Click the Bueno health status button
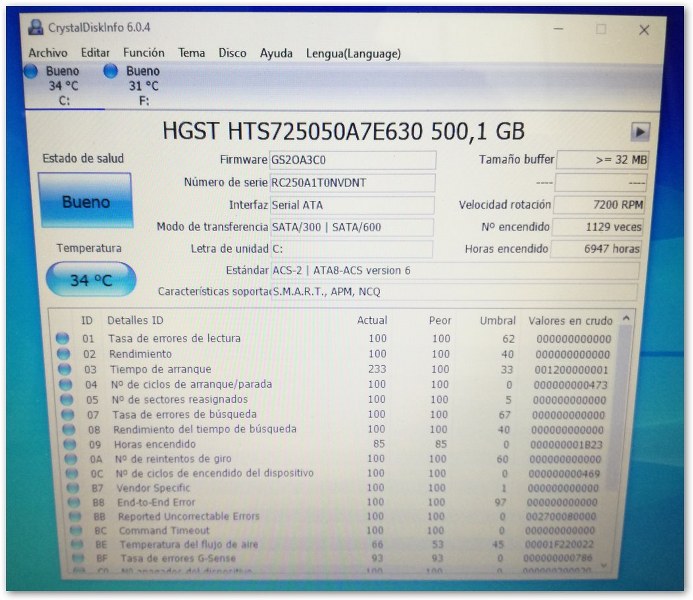This screenshot has height=600, width=693. click(86, 201)
